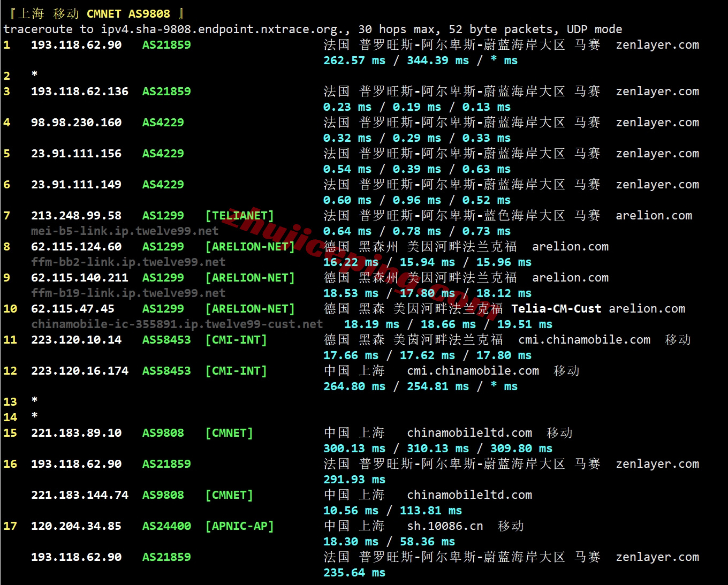
Task: Click IP address 193.118.62.136 at hop 3
Action: tap(79, 92)
